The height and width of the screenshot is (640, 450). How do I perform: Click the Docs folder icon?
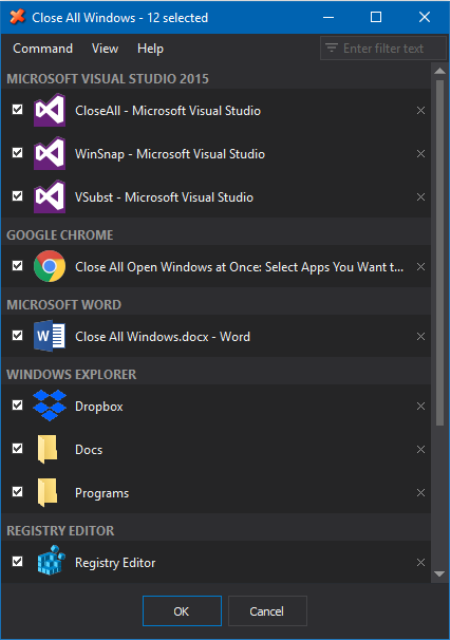tap(47, 449)
